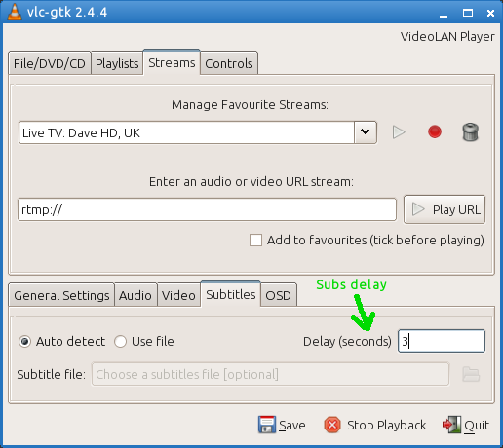The image size is (503, 448).
Task: Select the Auto detect radio button
Action: click(24, 342)
